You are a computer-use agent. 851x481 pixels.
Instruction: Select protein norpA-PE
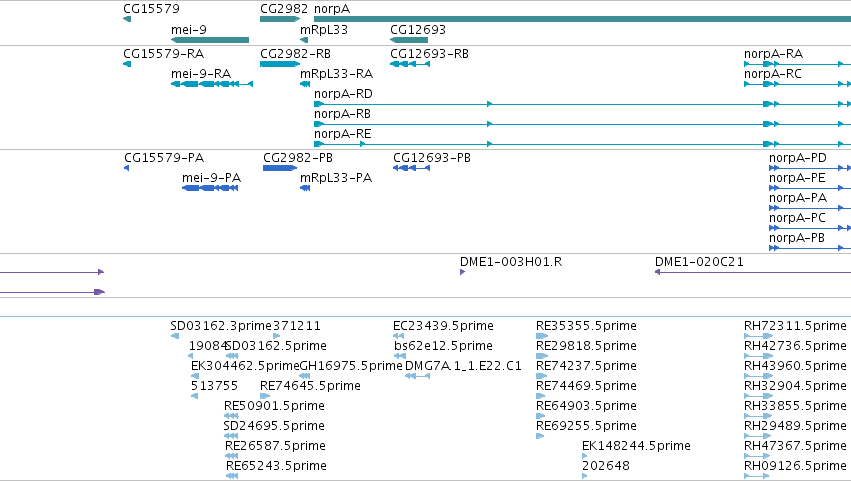797,178
